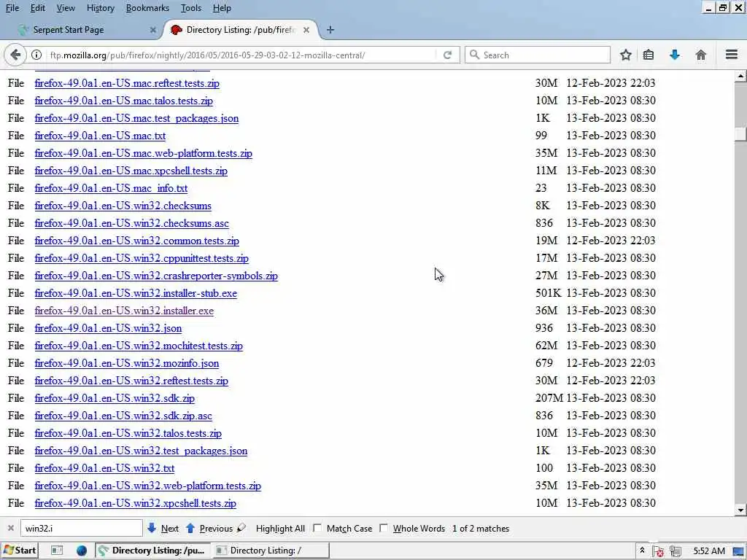This screenshot has width=747, height=560.
Task: Show site information icon in address bar
Action: coord(36,55)
